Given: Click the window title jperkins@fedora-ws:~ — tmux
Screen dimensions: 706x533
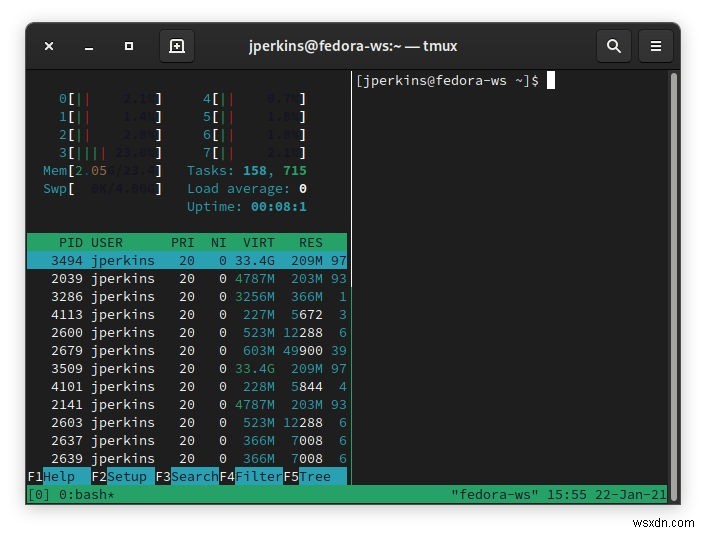Looking at the screenshot, I should (353, 46).
